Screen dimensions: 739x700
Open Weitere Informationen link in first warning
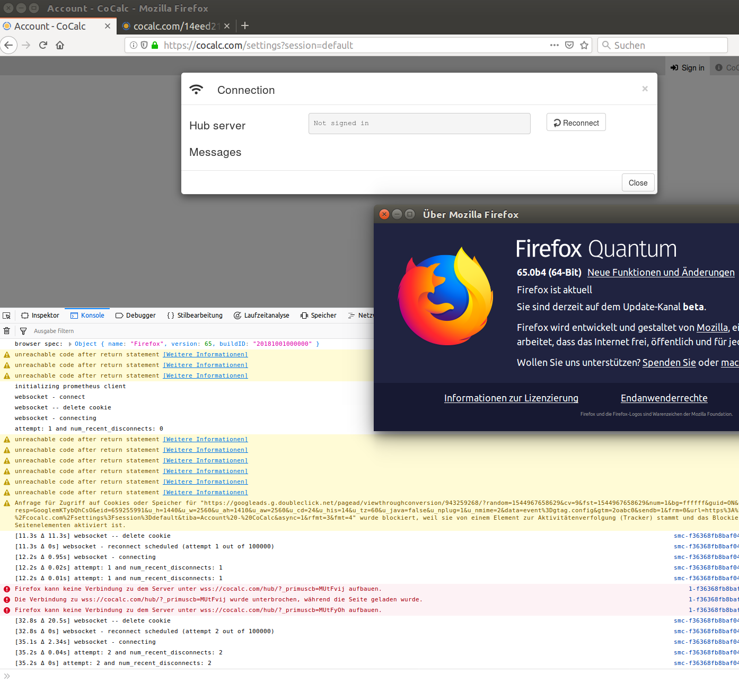point(206,355)
